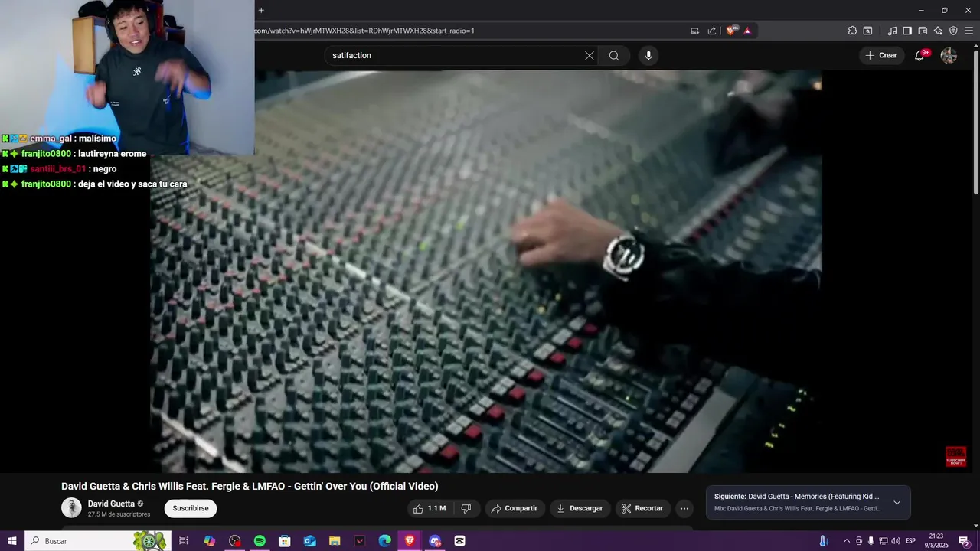Open Spotify from the taskbar
The width and height of the screenshot is (980, 551).
[x=260, y=540]
